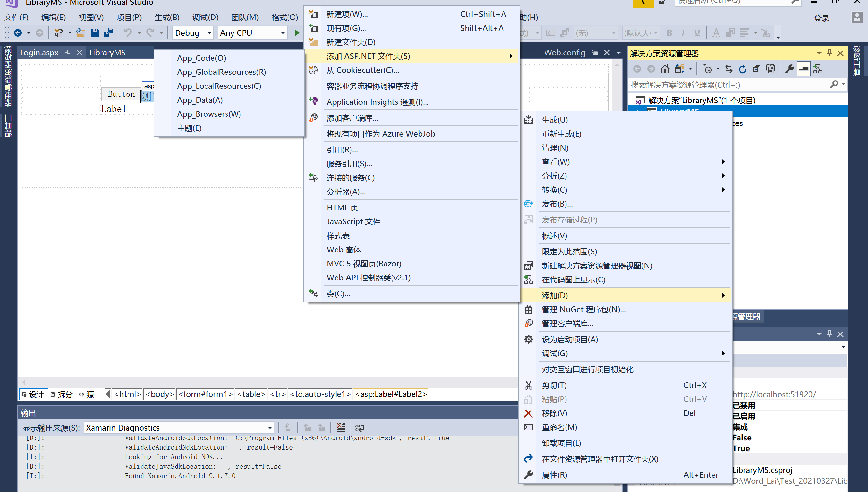The width and height of the screenshot is (868, 492).
Task: Click Home icon in Solution Explorer toolbar
Action: tap(665, 69)
